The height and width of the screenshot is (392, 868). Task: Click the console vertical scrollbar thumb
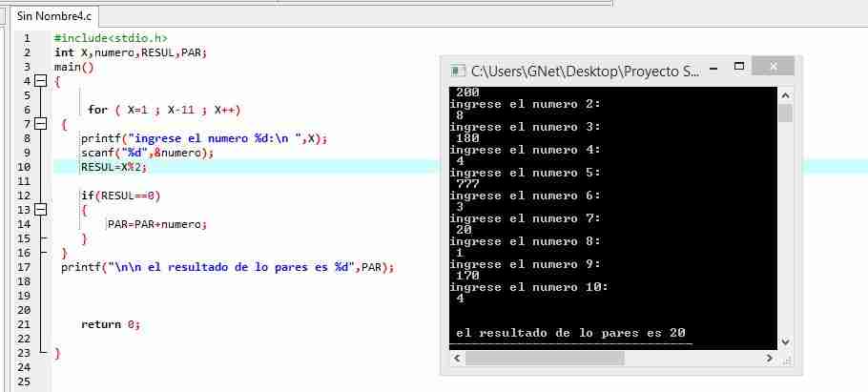point(785,113)
